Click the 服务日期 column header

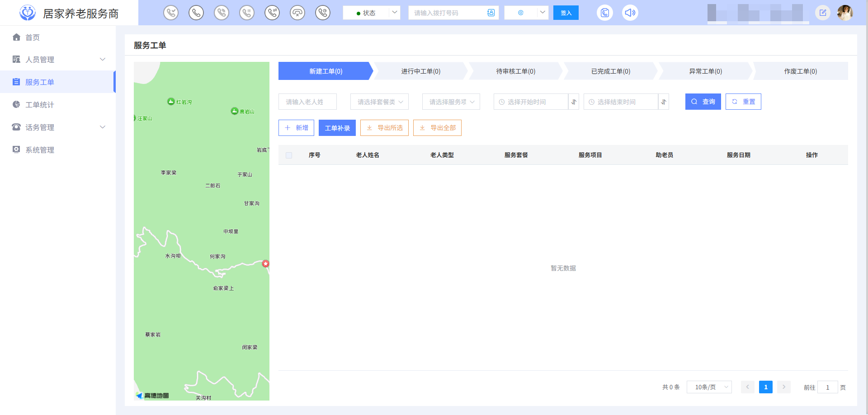(x=739, y=155)
